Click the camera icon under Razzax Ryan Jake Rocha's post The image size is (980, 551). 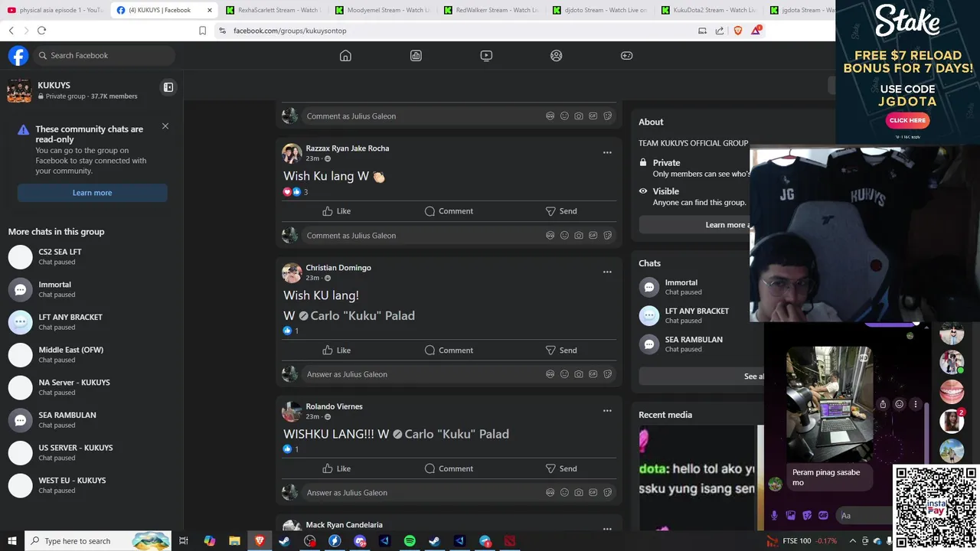coord(579,236)
